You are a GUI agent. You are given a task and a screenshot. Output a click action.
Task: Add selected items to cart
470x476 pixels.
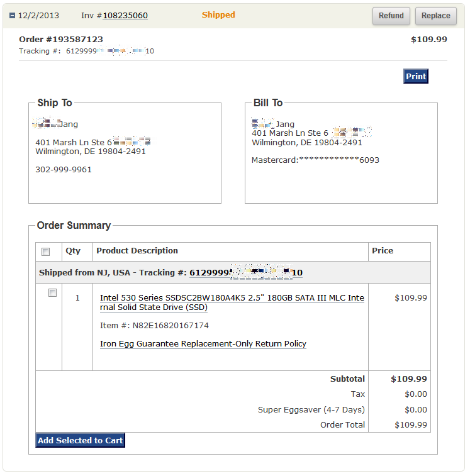click(80, 440)
